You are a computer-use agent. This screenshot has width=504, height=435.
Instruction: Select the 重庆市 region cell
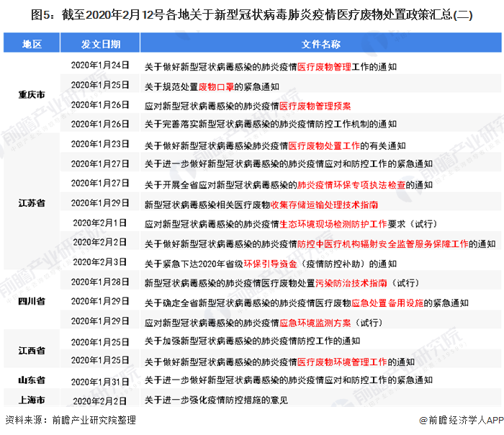(x=32, y=94)
